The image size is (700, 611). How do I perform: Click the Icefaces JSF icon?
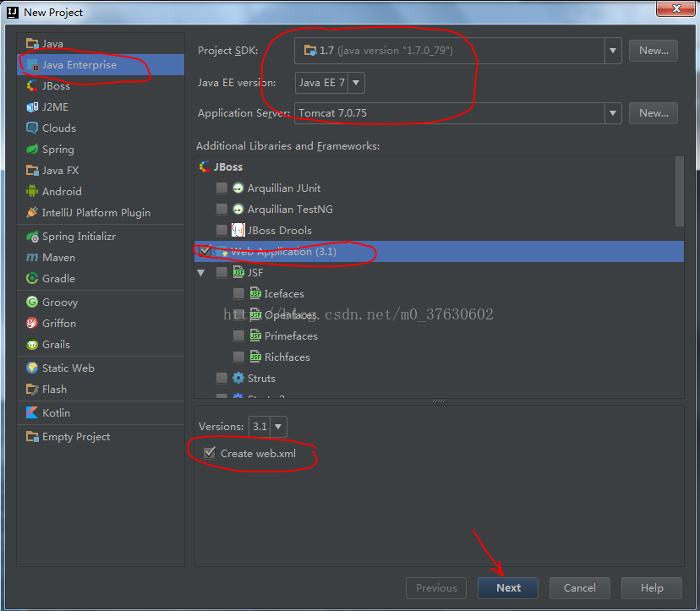click(x=255, y=294)
